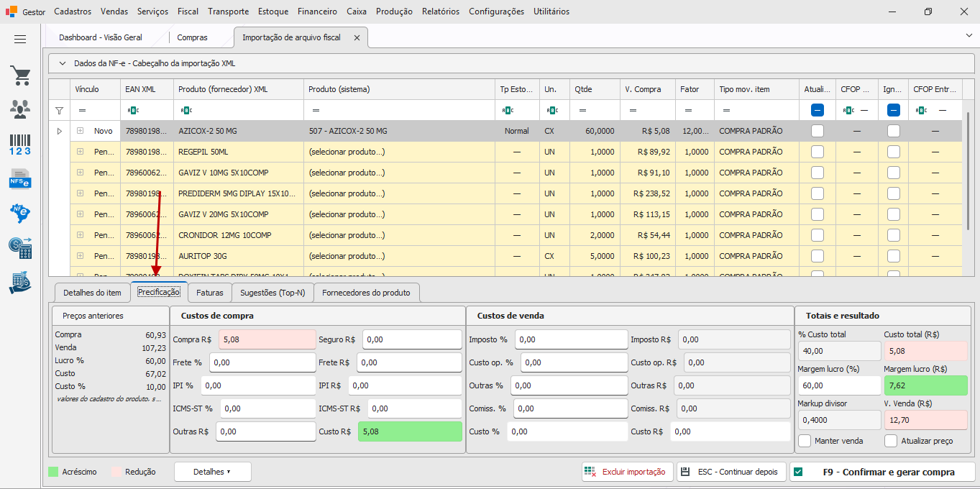This screenshot has width=980, height=489.
Task: Click the EAN XML column filter icon
Action: 133,111
